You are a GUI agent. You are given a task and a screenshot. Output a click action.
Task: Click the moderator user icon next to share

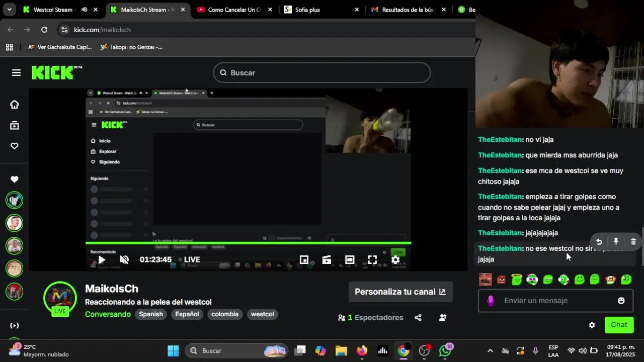[x=443, y=318]
